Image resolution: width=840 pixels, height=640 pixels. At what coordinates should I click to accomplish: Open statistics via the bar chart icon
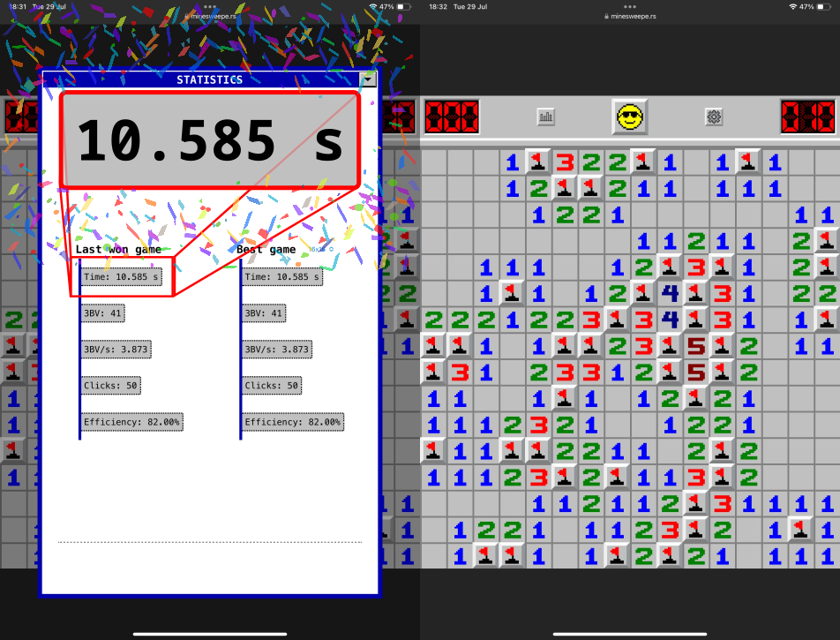(x=545, y=116)
